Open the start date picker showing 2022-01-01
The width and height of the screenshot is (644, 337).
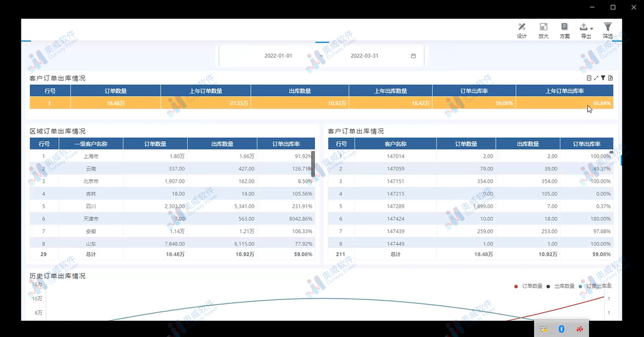(x=279, y=55)
